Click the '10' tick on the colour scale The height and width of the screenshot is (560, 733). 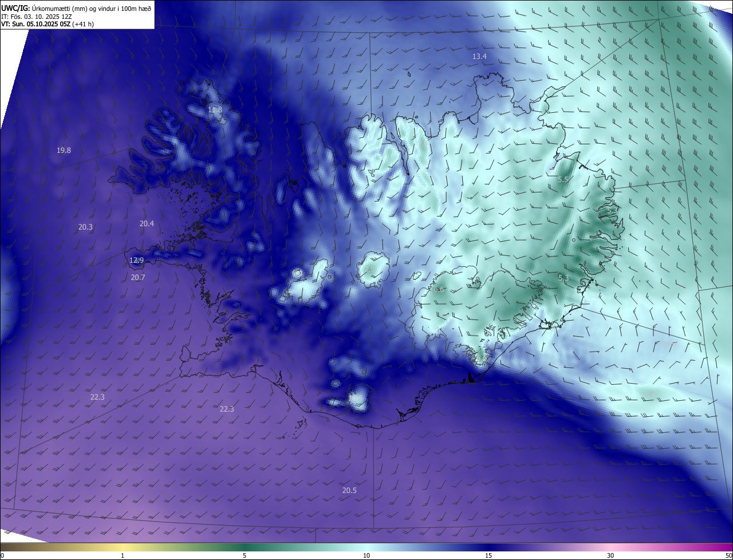tap(366, 556)
